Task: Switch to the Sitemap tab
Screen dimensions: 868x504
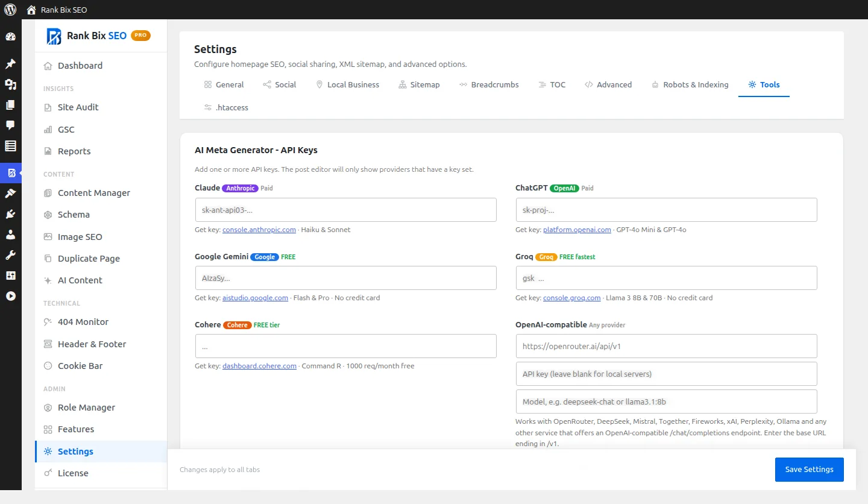Action: (419, 85)
